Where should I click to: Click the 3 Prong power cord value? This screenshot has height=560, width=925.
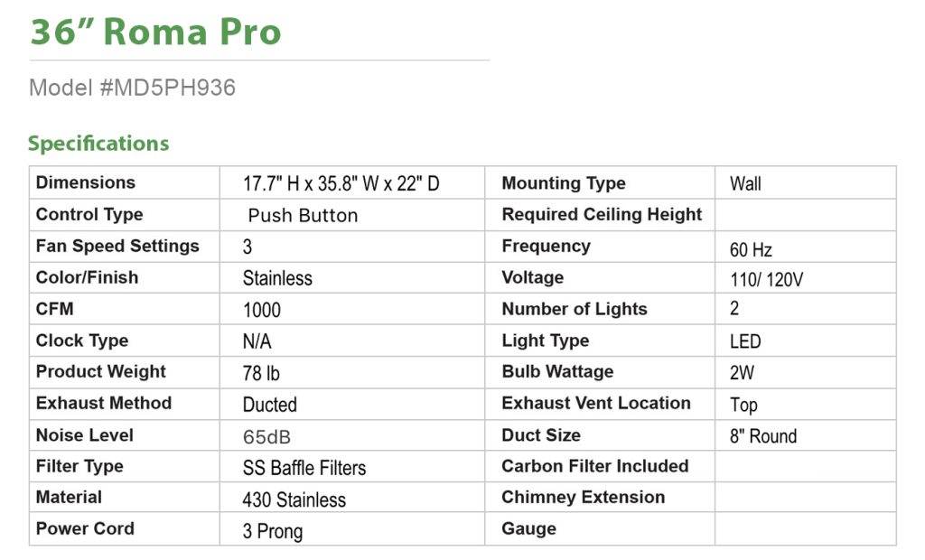tap(272, 531)
